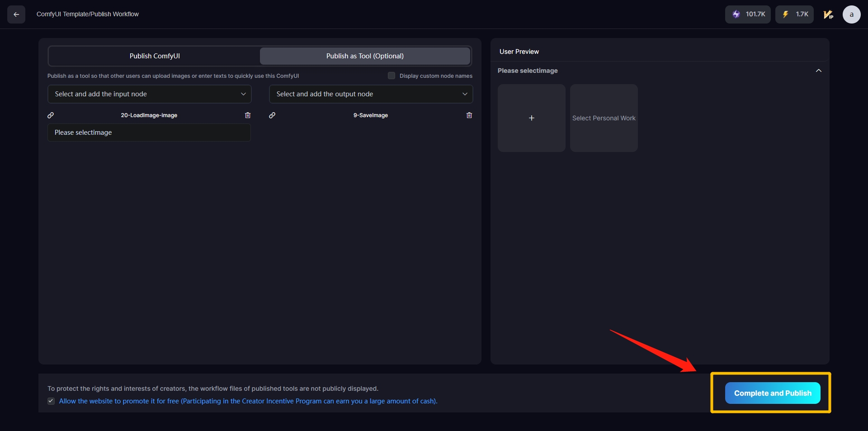Switch to the Publish ComfyUI tab
This screenshot has height=431, width=868.
[x=155, y=56]
